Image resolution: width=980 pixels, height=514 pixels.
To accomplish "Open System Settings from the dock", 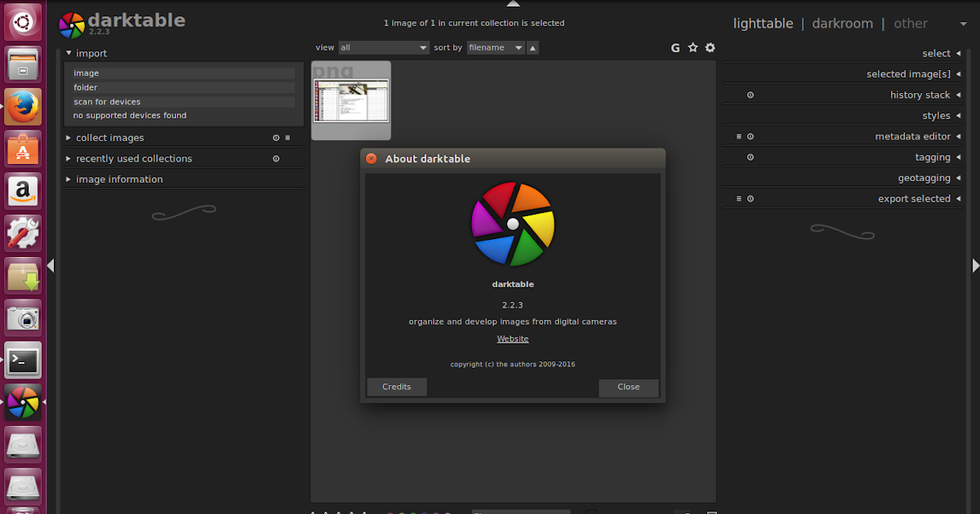I will [x=23, y=233].
